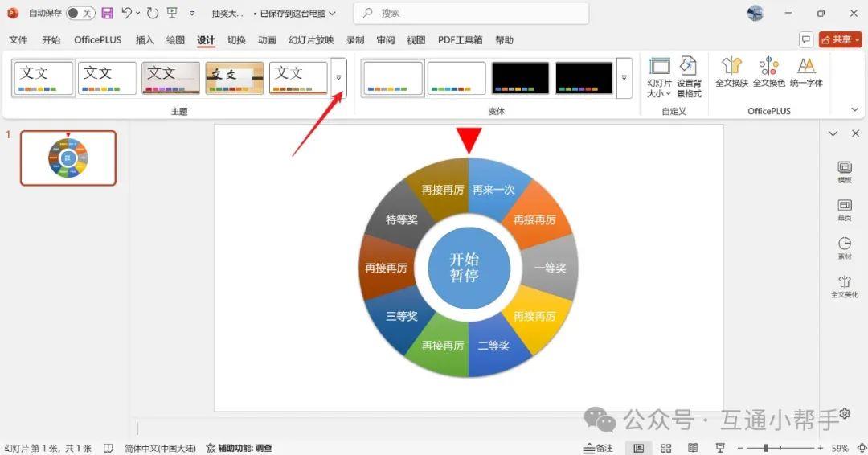
Task: Switch to the 帮助 tab
Action: [x=504, y=40]
